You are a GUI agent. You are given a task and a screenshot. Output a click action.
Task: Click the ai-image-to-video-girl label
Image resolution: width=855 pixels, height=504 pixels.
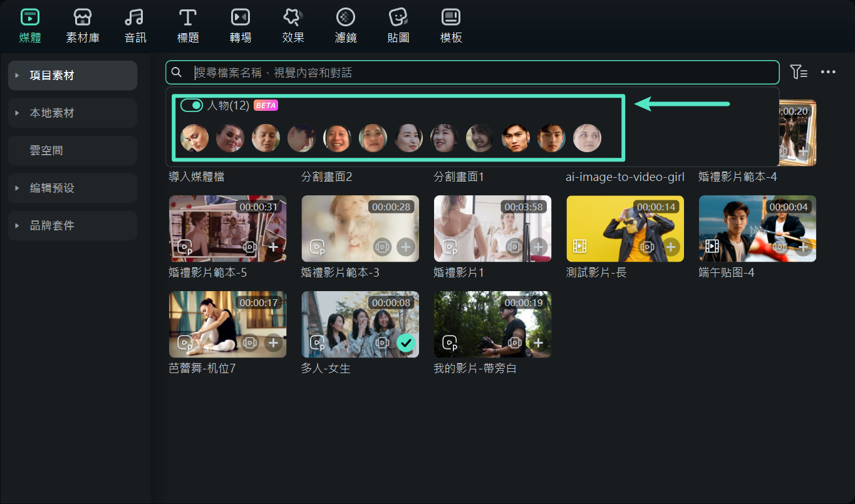[x=625, y=177]
